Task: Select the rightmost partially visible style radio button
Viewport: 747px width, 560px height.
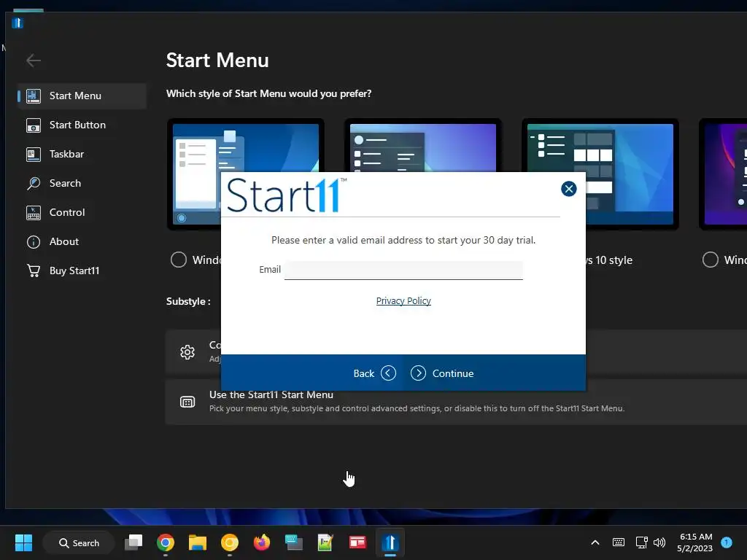Action: point(711,260)
